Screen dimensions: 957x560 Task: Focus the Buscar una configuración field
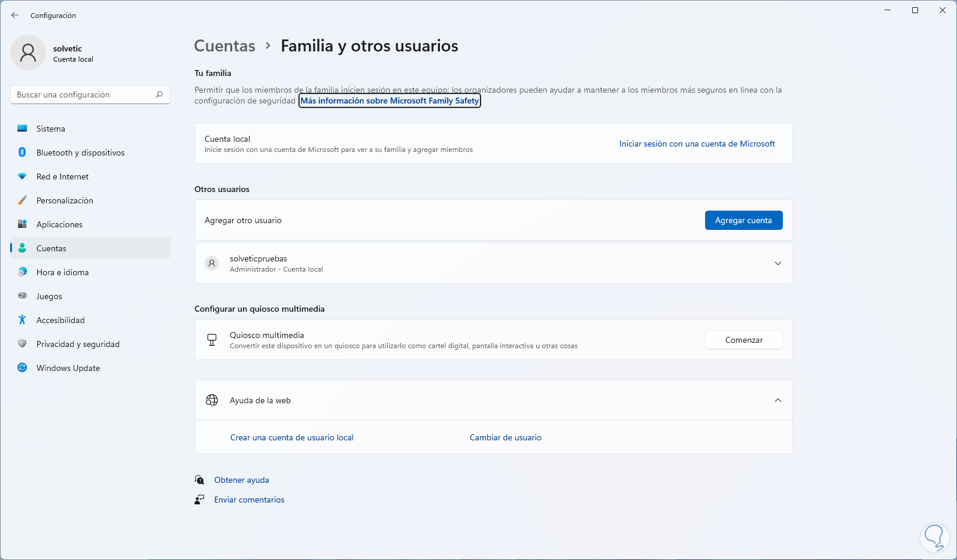click(x=84, y=95)
